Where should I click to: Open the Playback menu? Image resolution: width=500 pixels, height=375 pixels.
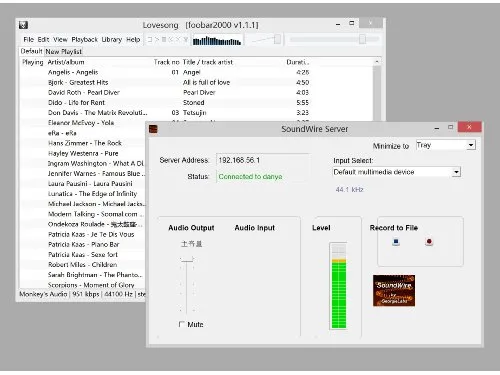click(84, 40)
